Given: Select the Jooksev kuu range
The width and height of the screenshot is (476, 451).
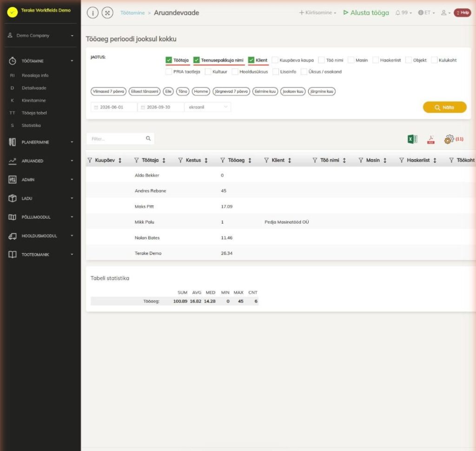Looking at the screenshot, I should 293,92.
